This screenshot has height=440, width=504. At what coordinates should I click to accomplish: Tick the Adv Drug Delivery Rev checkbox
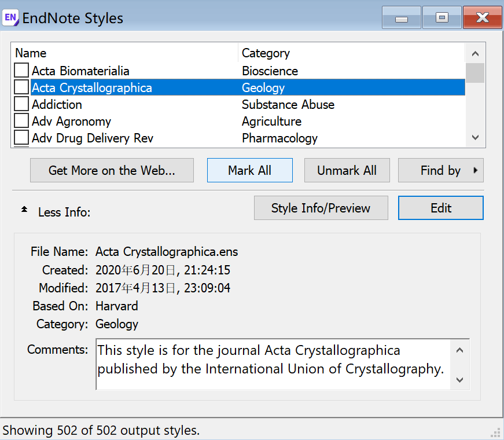21,137
